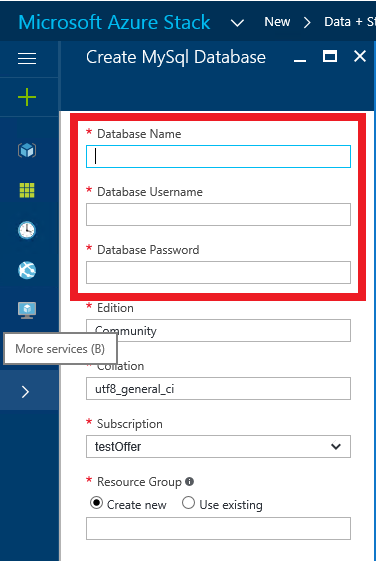The width and height of the screenshot is (376, 561).
Task: Open App Services globe icon
Action: [x=27, y=270]
